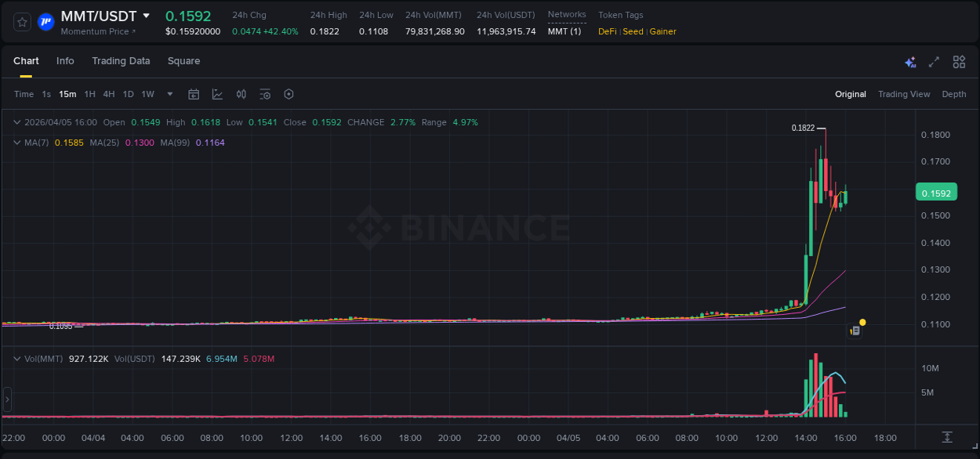980x459 pixels.
Task: Click the favorite star icon for MMT/USDT
Action: [x=21, y=22]
